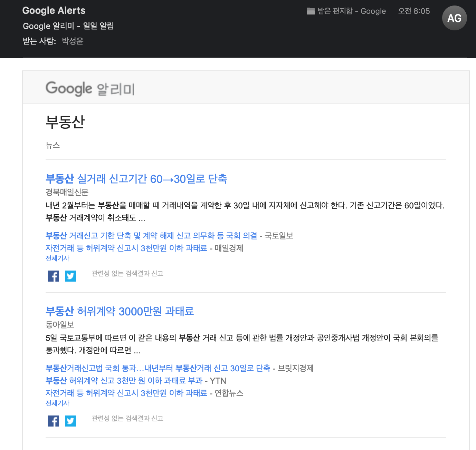Screen dimensions: 476x450
Task: Click sender name Google Alerts
Action: 54,10
